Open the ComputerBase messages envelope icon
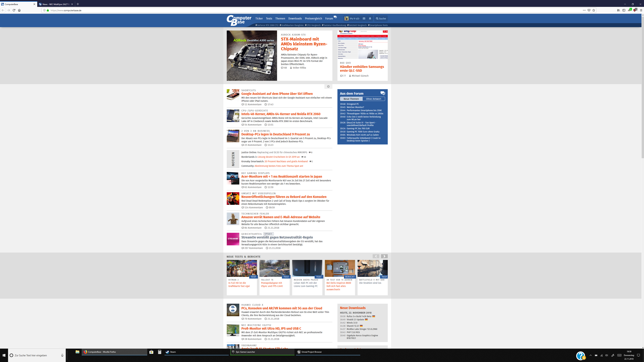The height and width of the screenshot is (362, 644). coord(364,18)
